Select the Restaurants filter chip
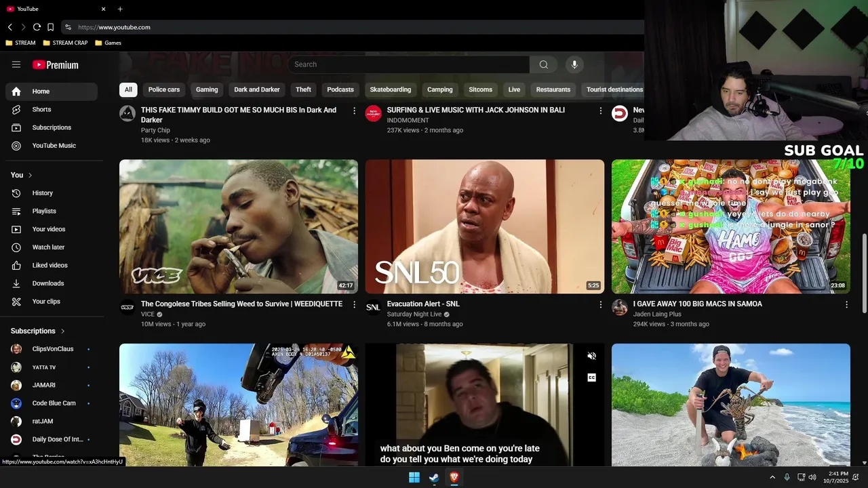Viewport: 868px width, 488px height. point(553,89)
